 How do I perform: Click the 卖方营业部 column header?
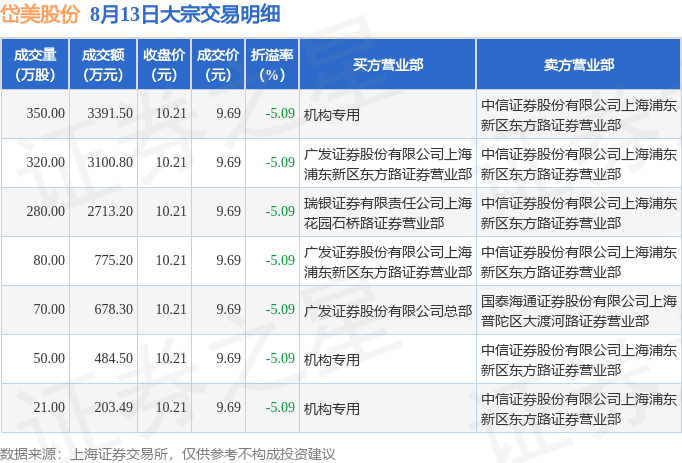coord(578,64)
